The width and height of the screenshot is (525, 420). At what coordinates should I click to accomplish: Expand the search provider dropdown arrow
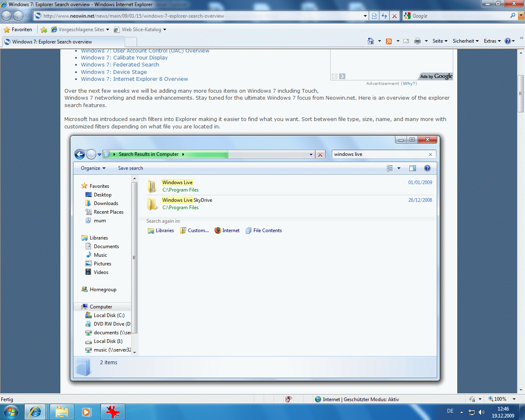(x=521, y=16)
